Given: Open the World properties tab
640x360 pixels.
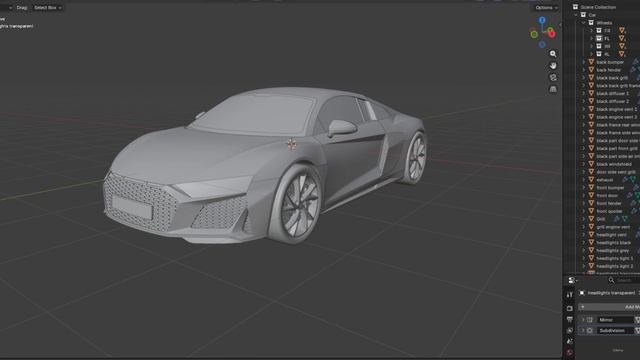Looking at the screenshot, I should point(570,352).
